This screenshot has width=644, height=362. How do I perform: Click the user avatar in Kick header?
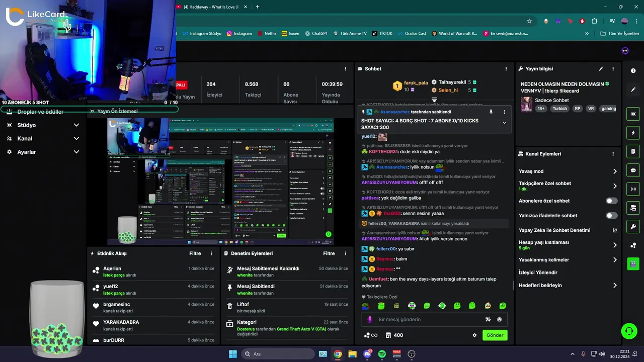click(x=625, y=50)
